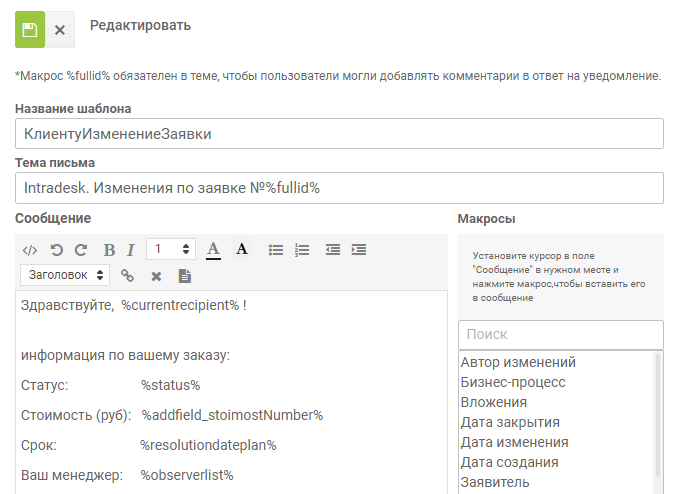Click inside the Название шаблона field
This screenshot has width=678, height=494.
pos(339,134)
